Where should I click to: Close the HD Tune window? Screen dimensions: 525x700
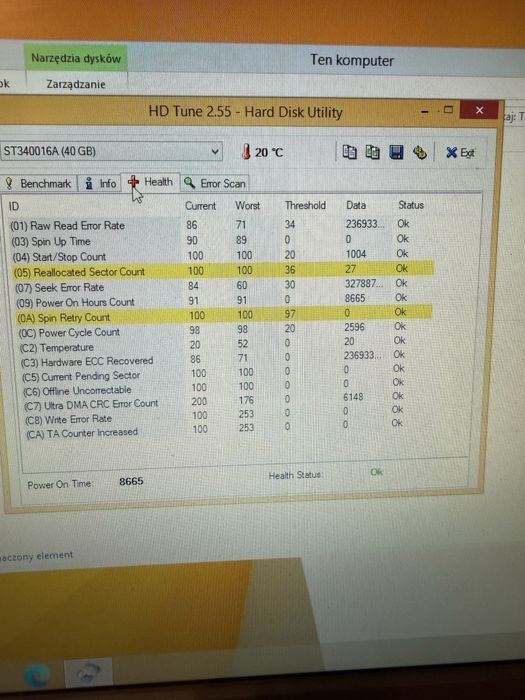click(479, 110)
